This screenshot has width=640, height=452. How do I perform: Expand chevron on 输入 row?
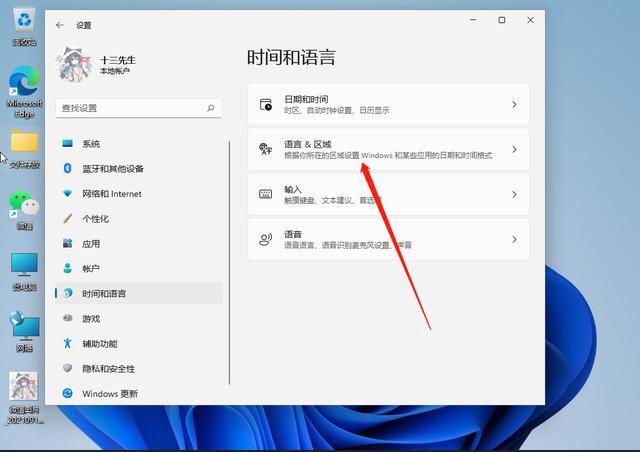[x=514, y=194]
